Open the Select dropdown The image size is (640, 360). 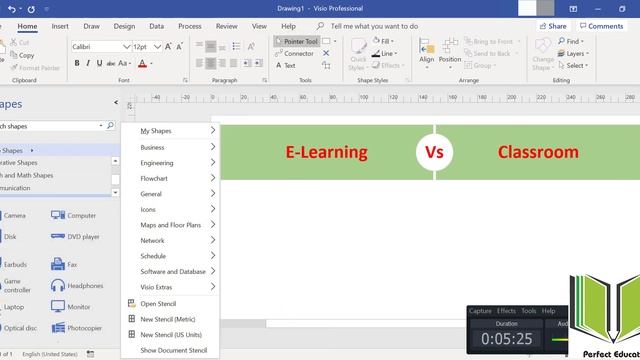click(x=573, y=65)
